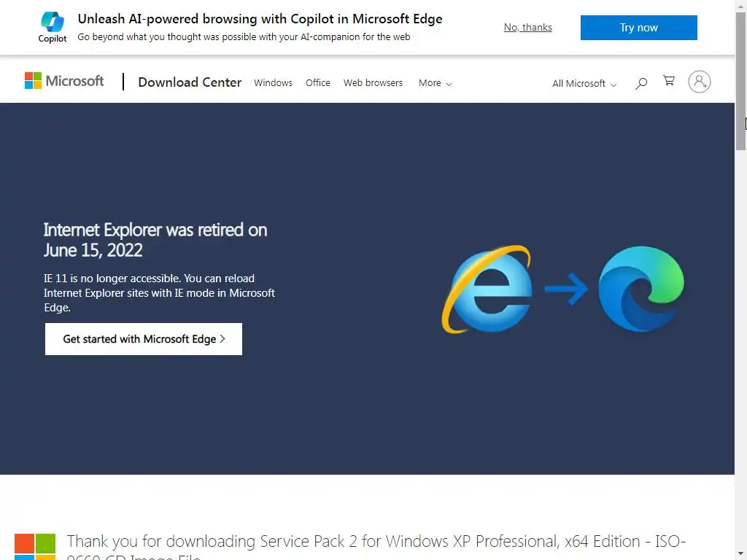
Task: Expand the More dropdown menu
Action: tap(435, 83)
